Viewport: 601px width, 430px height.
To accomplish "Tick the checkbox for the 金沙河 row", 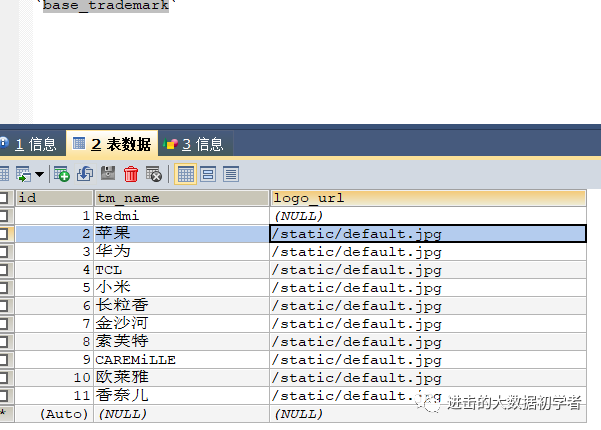I will [x=4, y=324].
